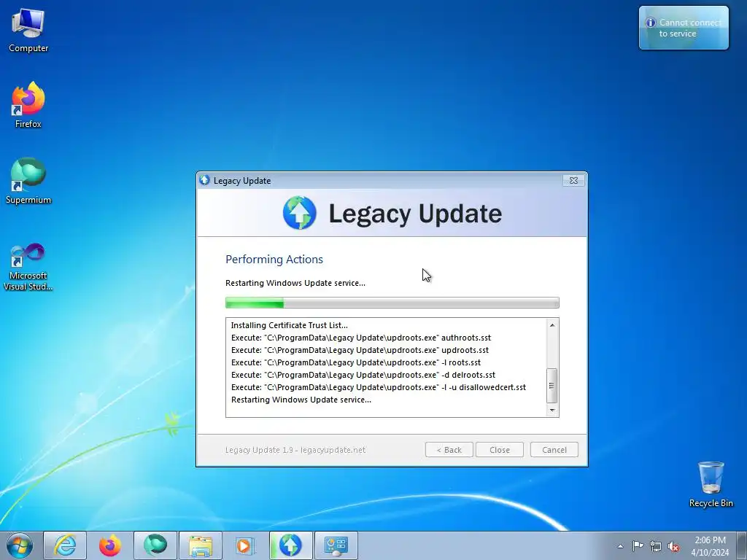Open the network tray icon
Screen dimensions: 747x560
(656, 546)
